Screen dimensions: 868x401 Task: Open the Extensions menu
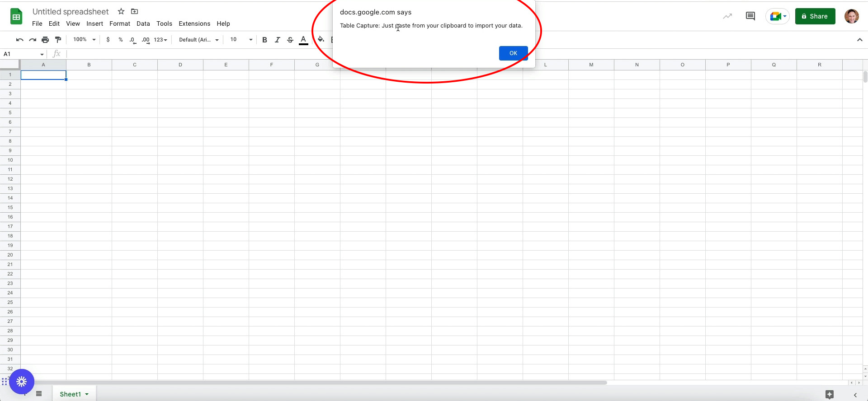tap(194, 23)
